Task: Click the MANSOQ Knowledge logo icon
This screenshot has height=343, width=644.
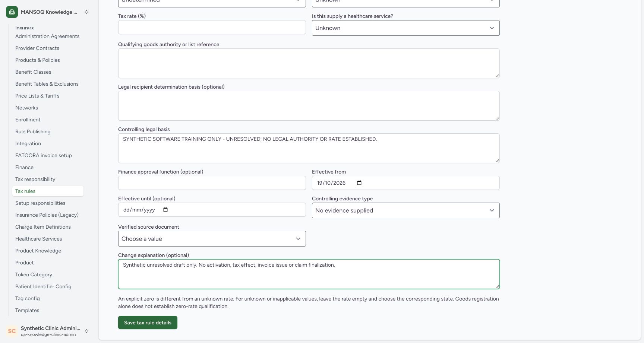Action: click(12, 12)
